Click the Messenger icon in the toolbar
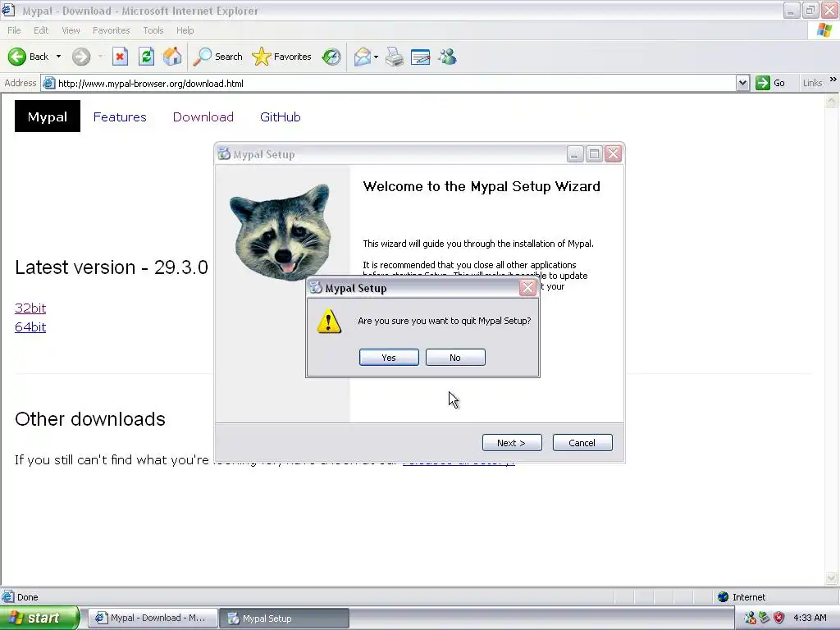The width and height of the screenshot is (840, 630). pos(447,57)
